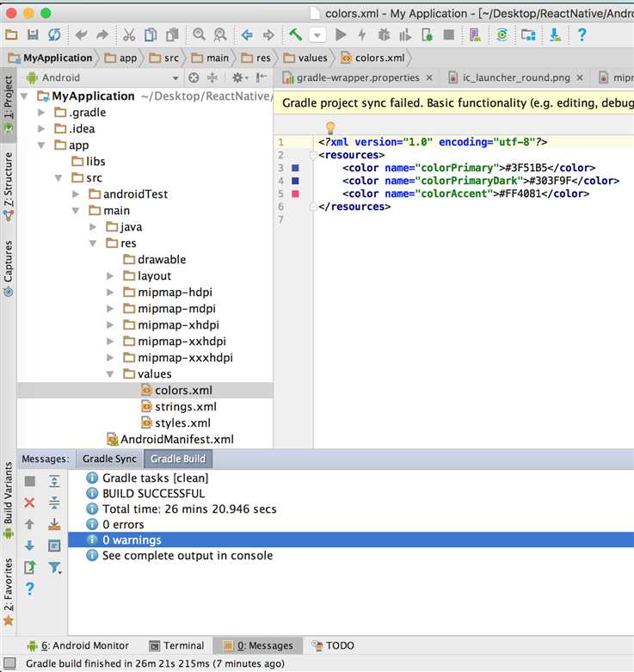
Task: Collapse the app folder
Action: (x=41, y=145)
